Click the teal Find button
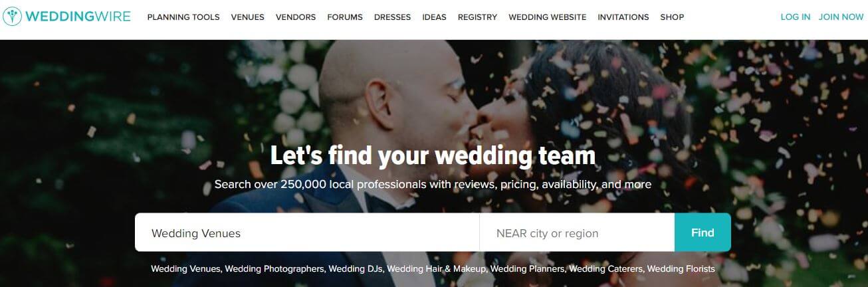Screen dimensions: 868x287 click(x=703, y=233)
